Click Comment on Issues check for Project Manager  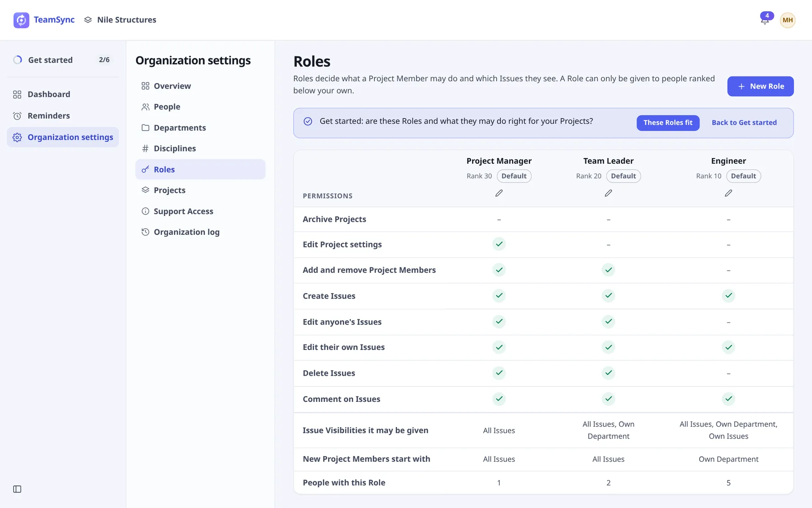[x=499, y=399]
